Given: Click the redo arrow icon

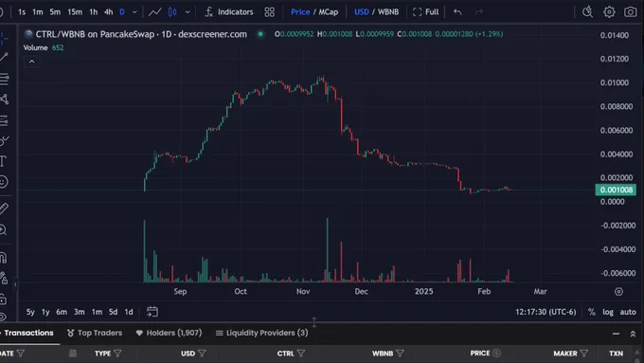Looking at the screenshot, I should click(x=479, y=12).
